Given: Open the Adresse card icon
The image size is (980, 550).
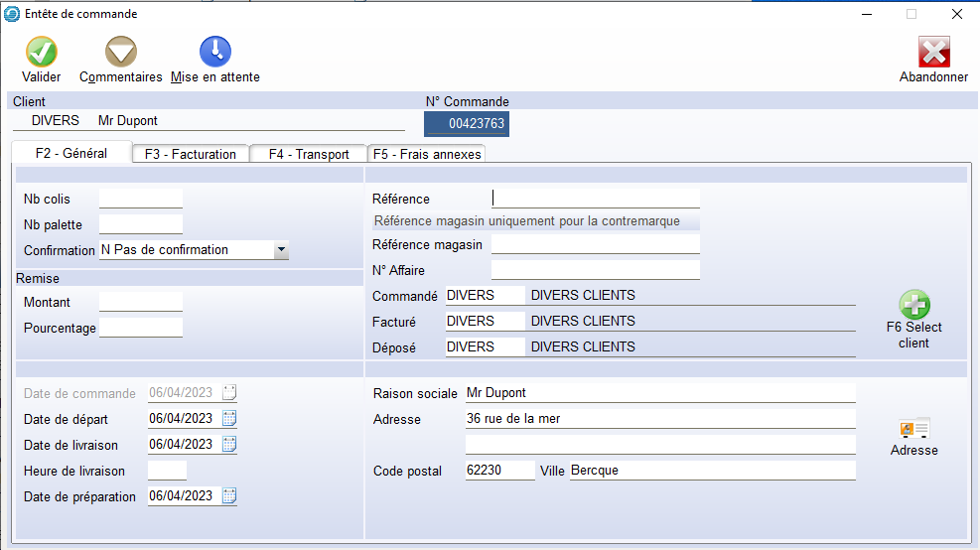Looking at the screenshot, I should tap(913, 429).
